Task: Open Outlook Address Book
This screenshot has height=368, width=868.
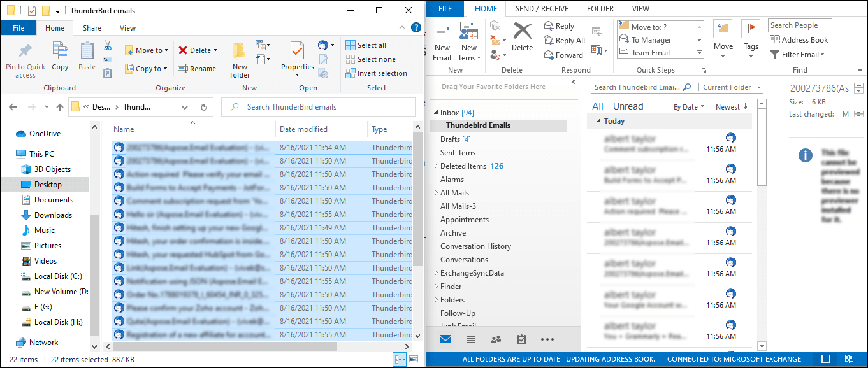Action: point(799,39)
